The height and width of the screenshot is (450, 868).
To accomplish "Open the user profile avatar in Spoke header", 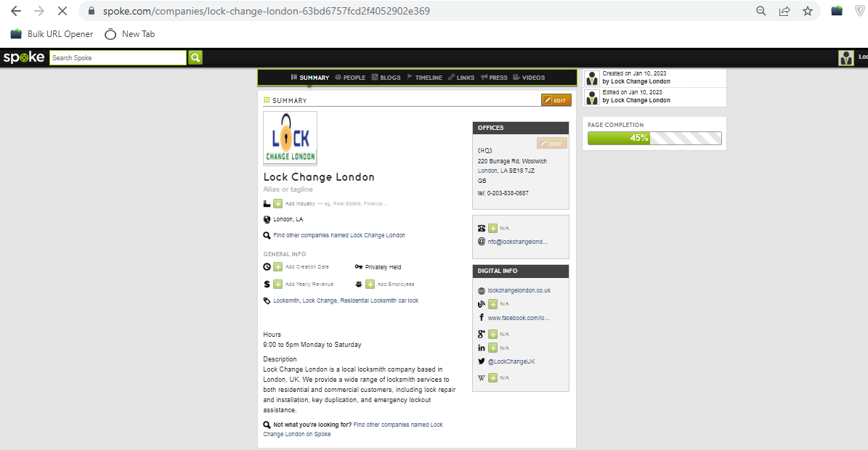I will (x=846, y=57).
